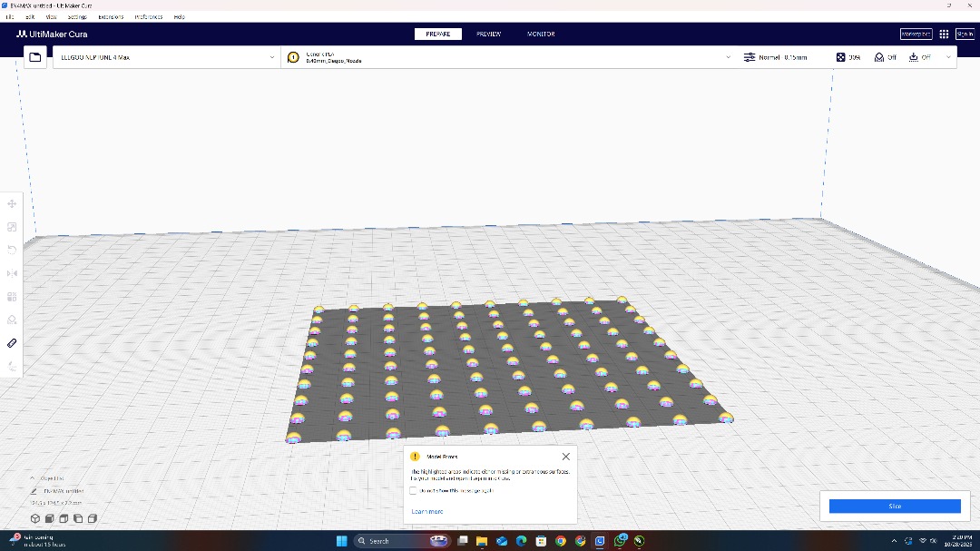Open the Extensions menu

point(110,16)
